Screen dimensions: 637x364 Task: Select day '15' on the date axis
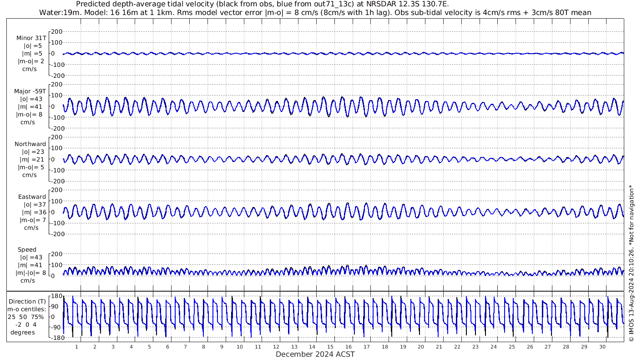pyautogui.click(x=330, y=347)
